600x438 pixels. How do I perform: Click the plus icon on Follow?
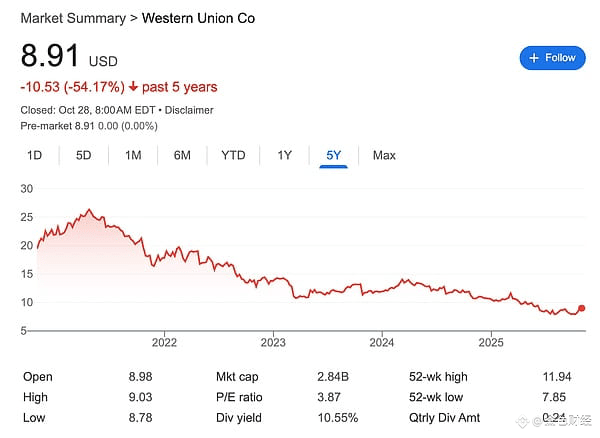[534, 58]
